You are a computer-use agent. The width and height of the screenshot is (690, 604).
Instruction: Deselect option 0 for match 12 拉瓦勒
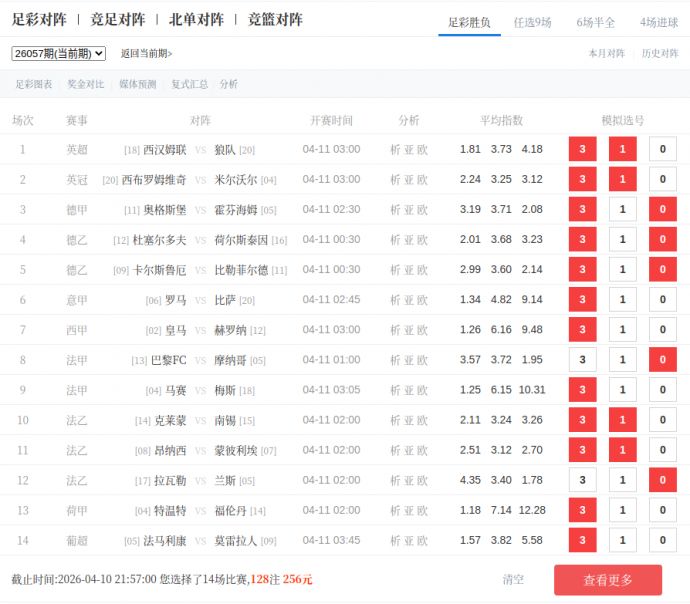click(662, 480)
